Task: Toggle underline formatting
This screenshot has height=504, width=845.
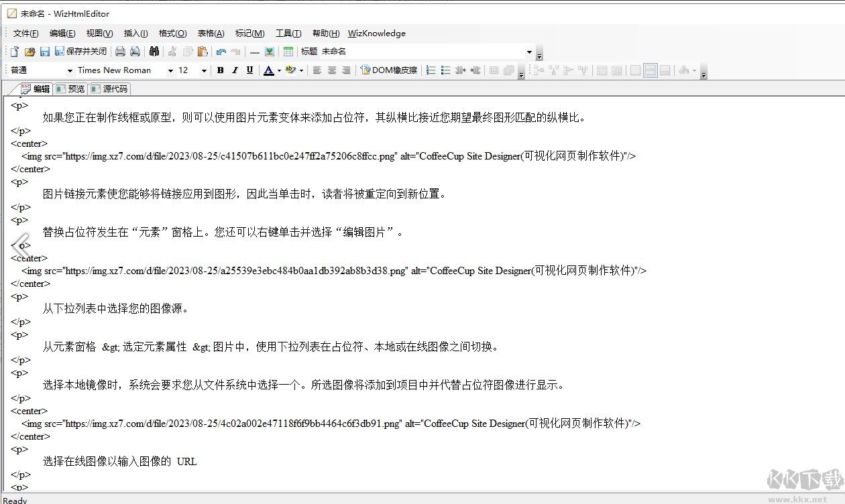Action: pyautogui.click(x=249, y=70)
